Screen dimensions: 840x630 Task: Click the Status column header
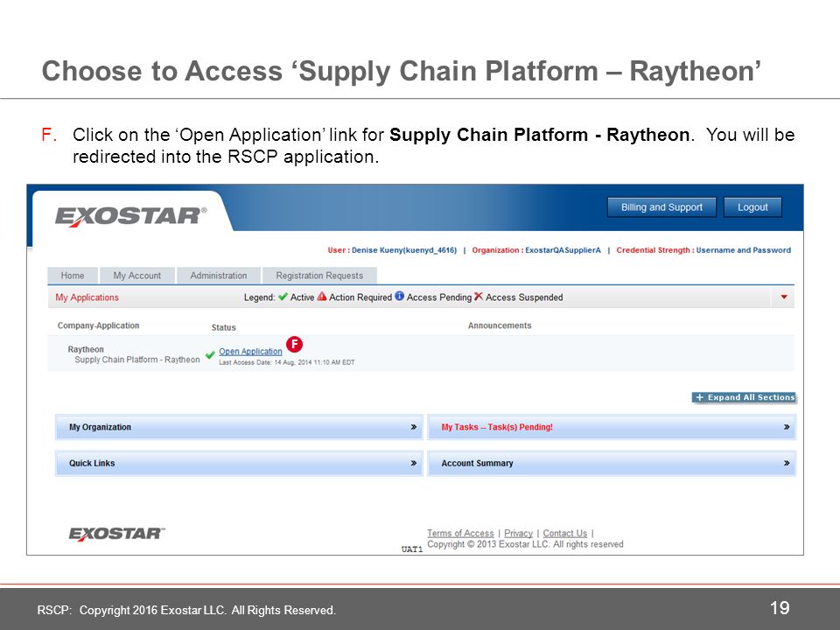[x=223, y=327]
